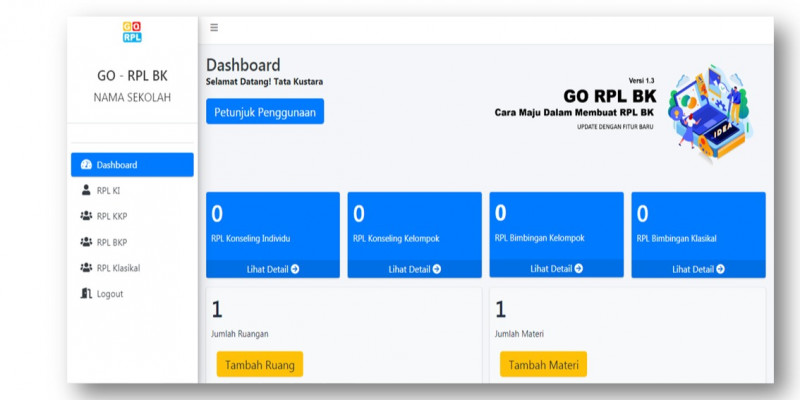
Task: Click the large GO RPL BK banner title
Action: (610, 96)
